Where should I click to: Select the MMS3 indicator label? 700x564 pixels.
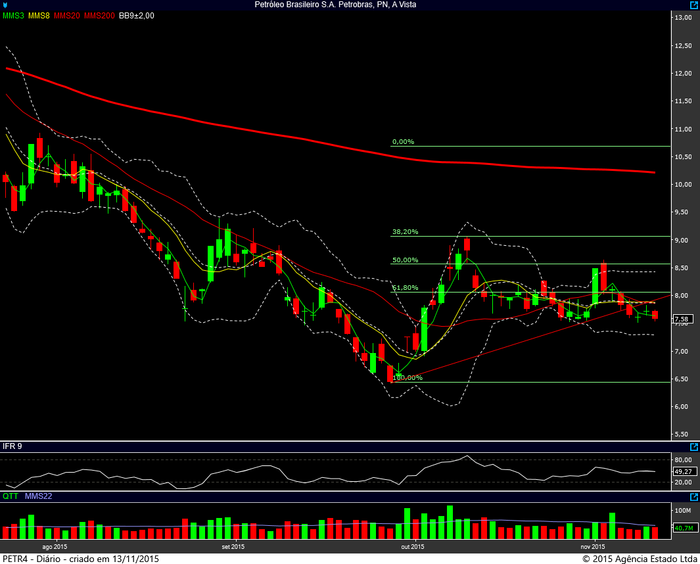(14, 16)
